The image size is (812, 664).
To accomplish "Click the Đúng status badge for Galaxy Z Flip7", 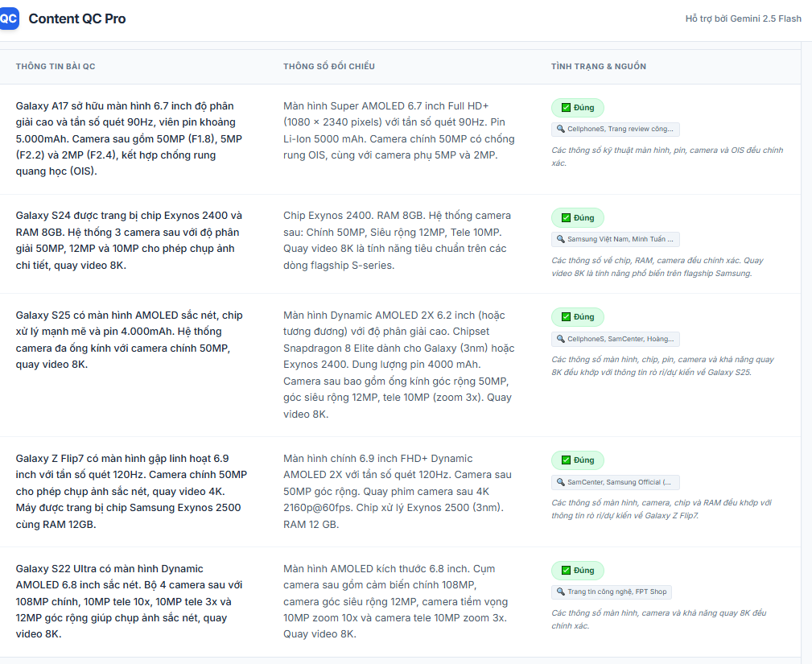I will tap(577, 460).
